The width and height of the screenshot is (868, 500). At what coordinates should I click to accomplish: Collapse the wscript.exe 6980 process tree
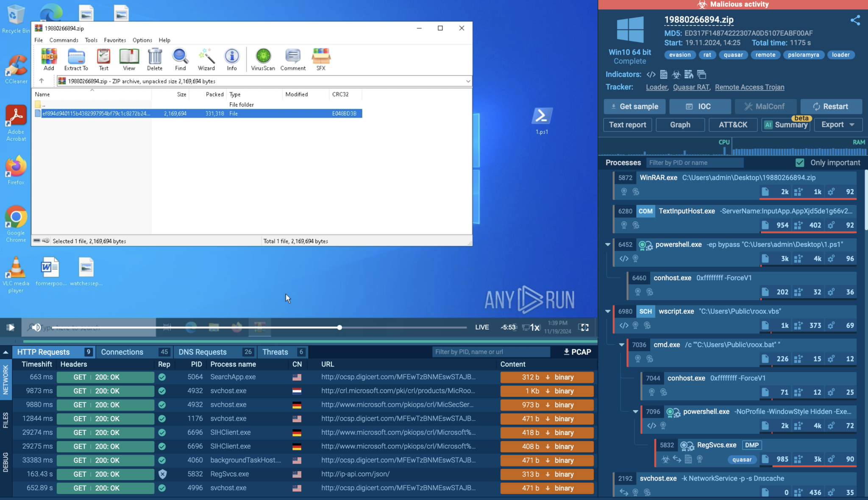(608, 311)
